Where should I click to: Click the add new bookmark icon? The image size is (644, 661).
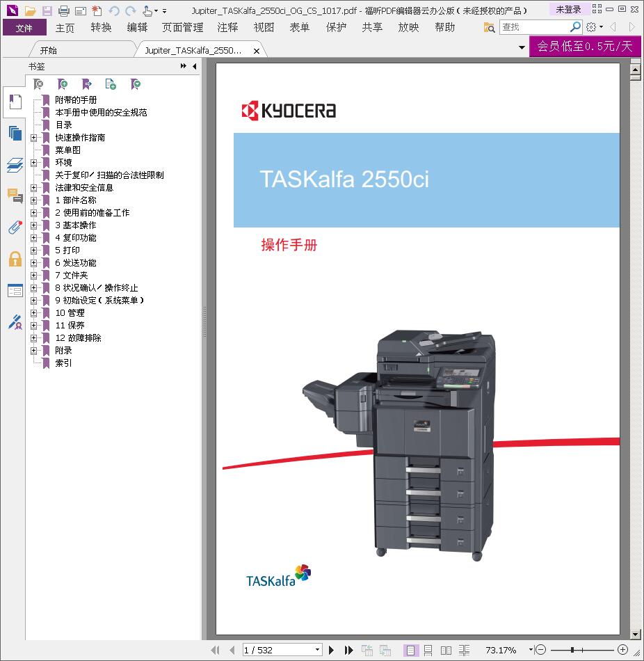pos(63,84)
